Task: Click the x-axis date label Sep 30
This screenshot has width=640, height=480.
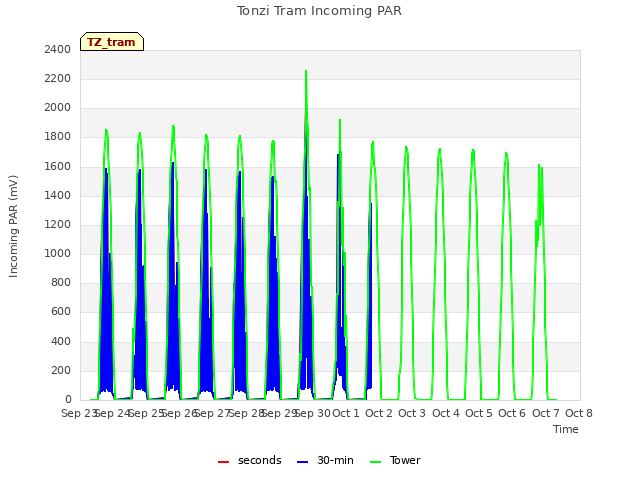Action: tap(313, 413)
